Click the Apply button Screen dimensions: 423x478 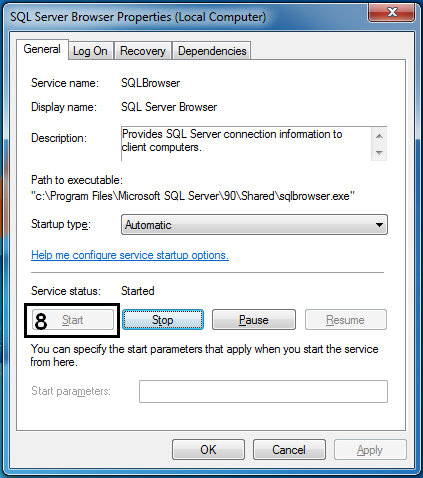click(x=370, y=450)
